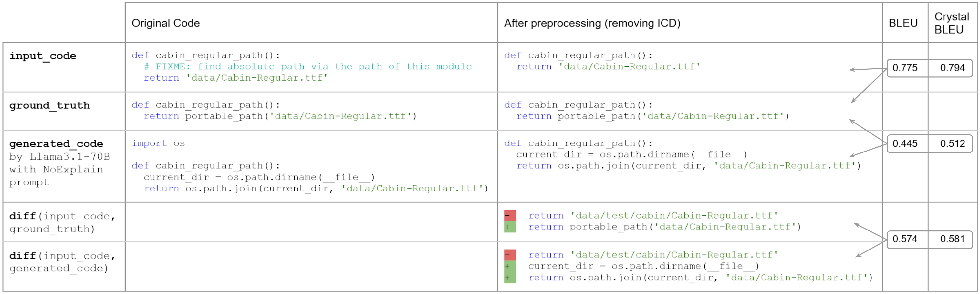Viewport: 980px width, 294px height.
Task: Select the BLEU score 0.574
Action: coord(905,239)
